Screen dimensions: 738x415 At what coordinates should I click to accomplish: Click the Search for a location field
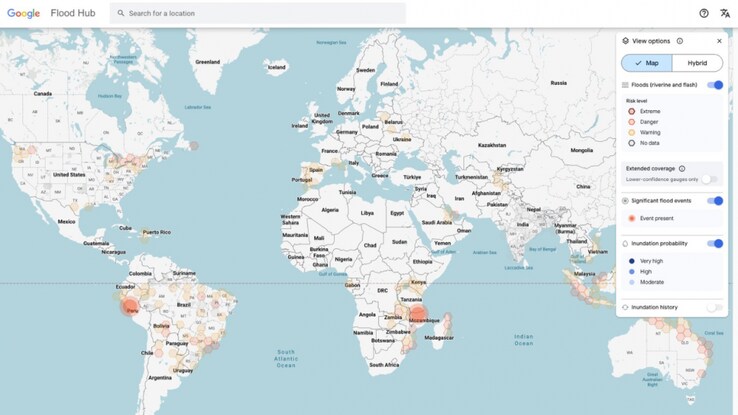pos(260,13)
